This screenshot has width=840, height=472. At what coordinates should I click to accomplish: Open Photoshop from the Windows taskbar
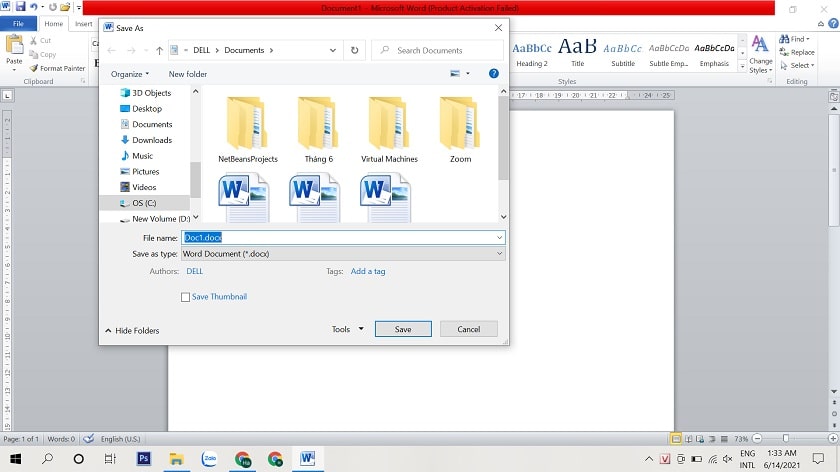[x=143, y=459]
